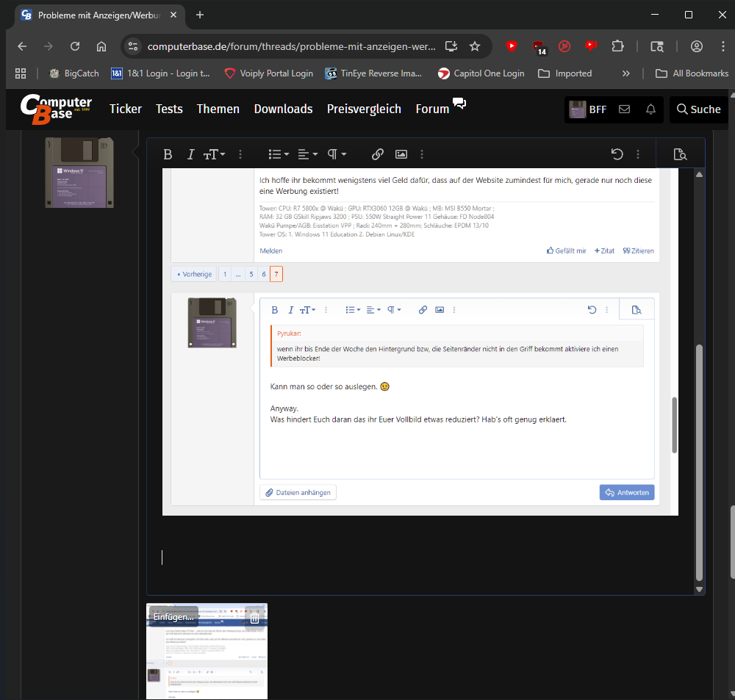735x700 pixels.
Task: Open apps grid in bookmarks bar
Action: click(x=21, y=73)
